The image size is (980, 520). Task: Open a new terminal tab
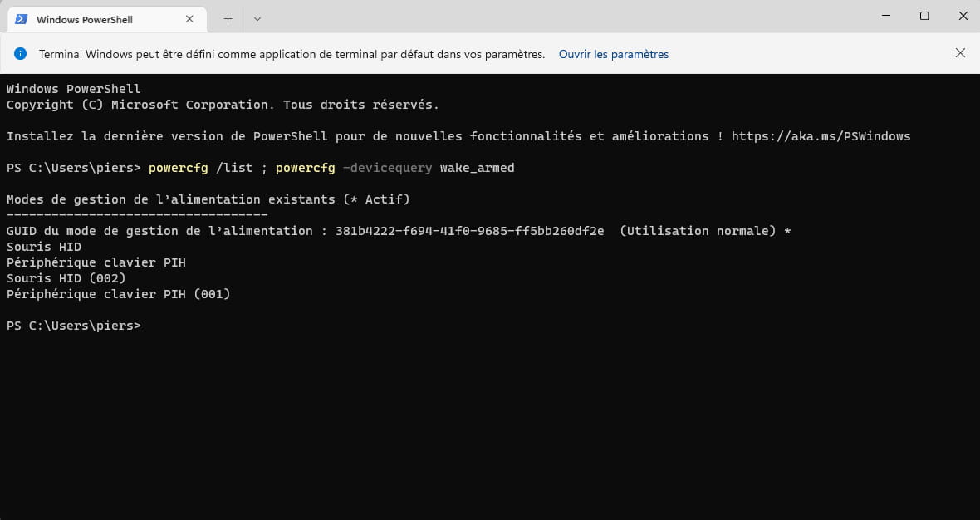click(x=228, y=19)
